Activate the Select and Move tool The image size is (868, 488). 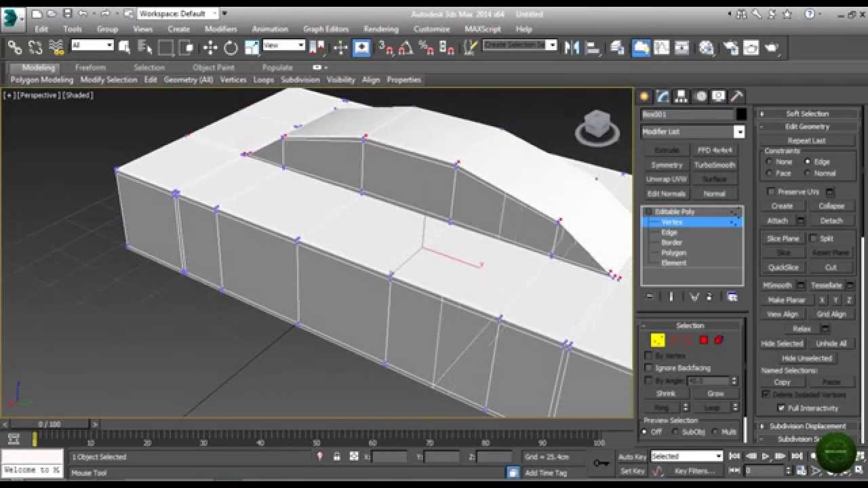coord(210,47)
